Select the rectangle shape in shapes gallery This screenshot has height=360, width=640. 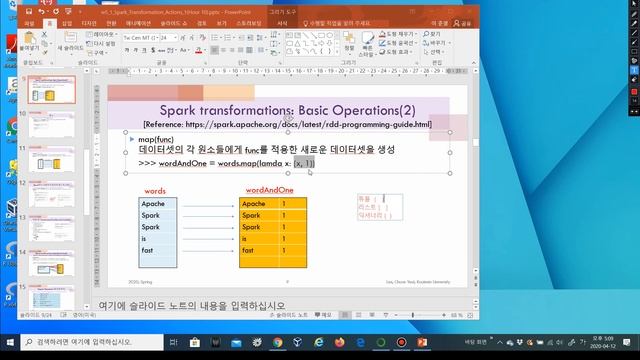[321, 36]
